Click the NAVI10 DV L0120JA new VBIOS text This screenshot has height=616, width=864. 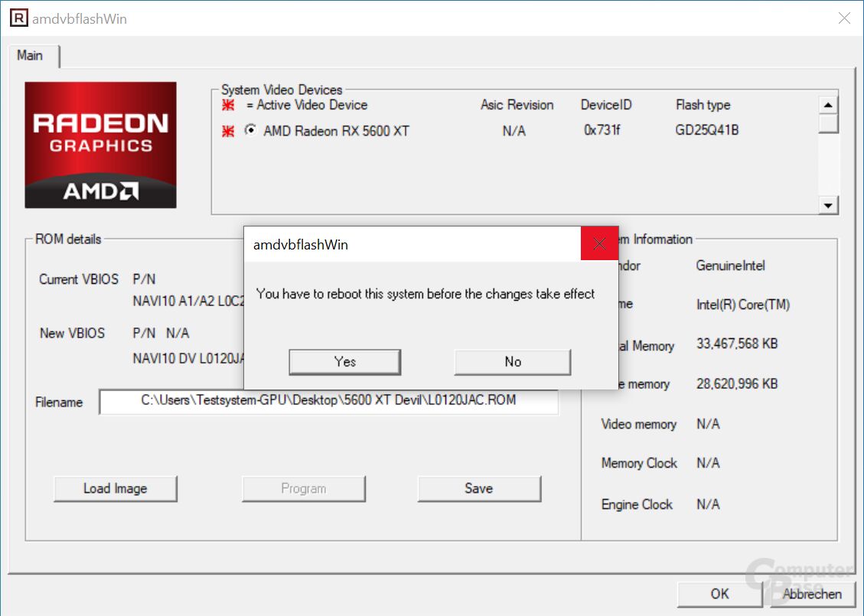188,359
